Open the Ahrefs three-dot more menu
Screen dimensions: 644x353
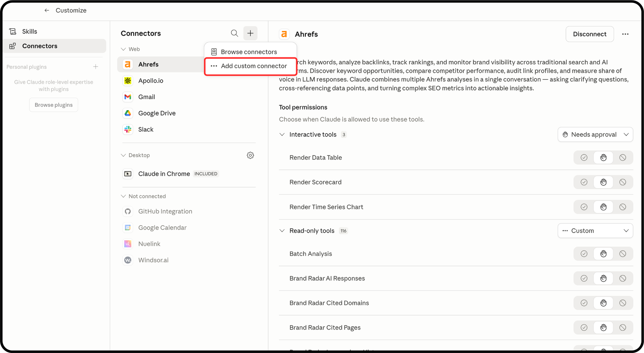pos(625,34)
